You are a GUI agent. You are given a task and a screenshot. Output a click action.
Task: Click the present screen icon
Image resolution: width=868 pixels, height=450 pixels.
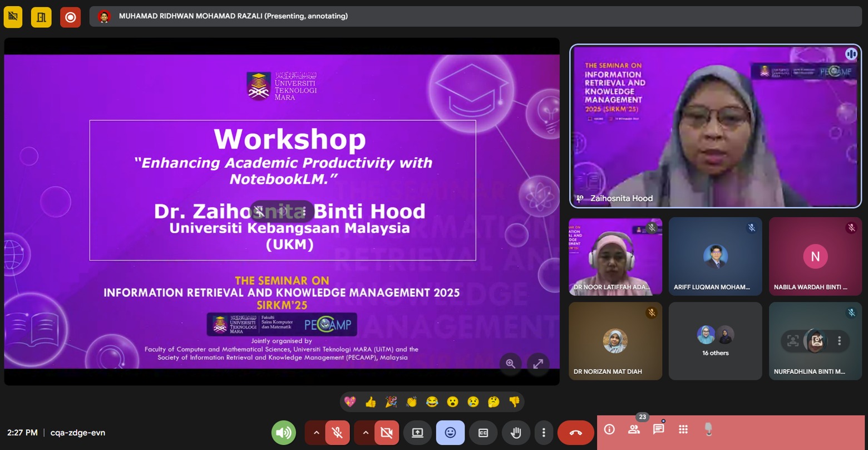[x=417, y=433]
